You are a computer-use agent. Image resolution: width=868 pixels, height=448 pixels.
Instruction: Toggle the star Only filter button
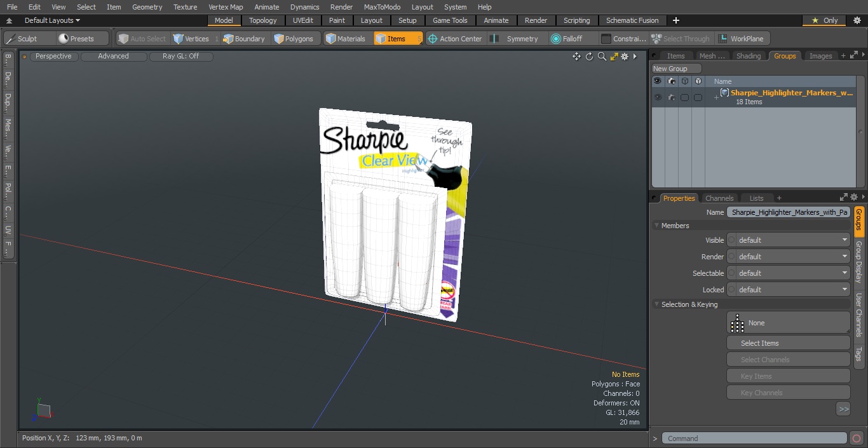click(824, 20)
